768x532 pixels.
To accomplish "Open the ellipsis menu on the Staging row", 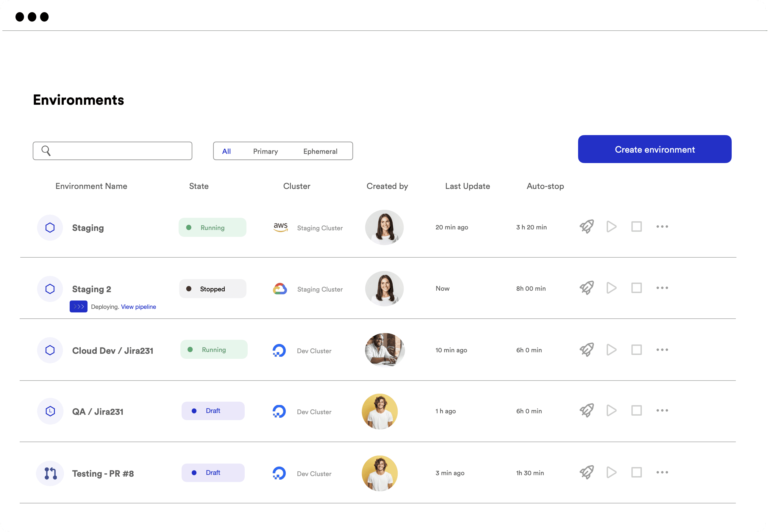I will point(662,227).
